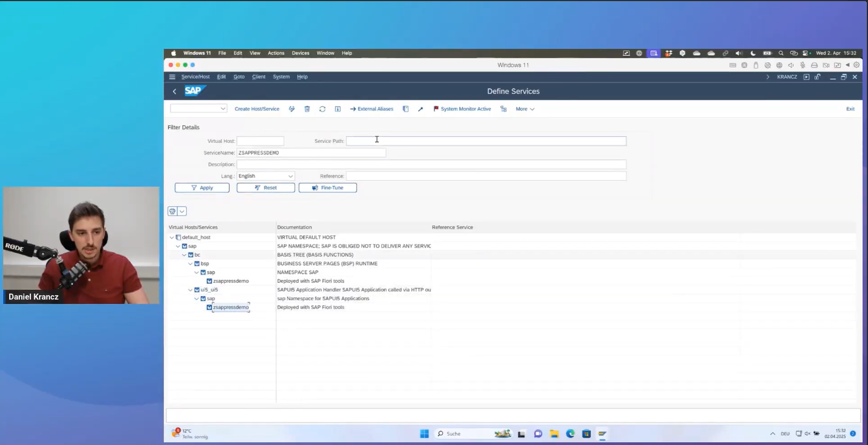Click the rename service icon after Create Host/Service
The image size is (868, 445).
(292, 109)
